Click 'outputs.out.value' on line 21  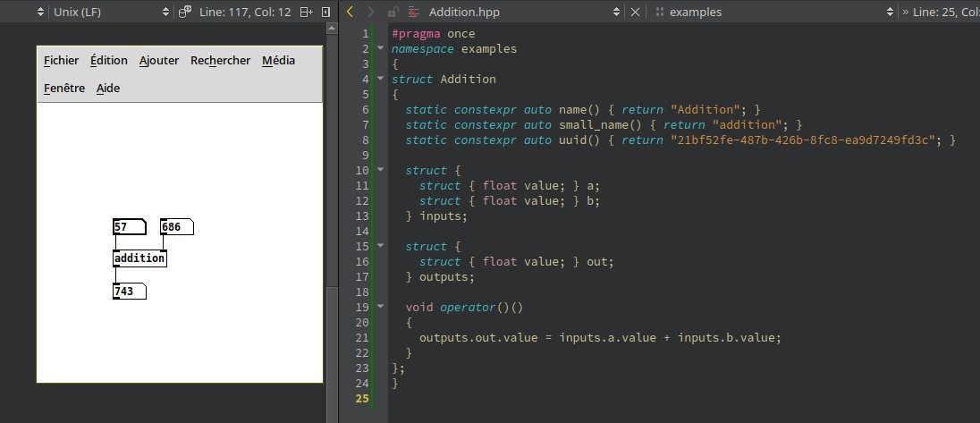(x=478, y=337)
